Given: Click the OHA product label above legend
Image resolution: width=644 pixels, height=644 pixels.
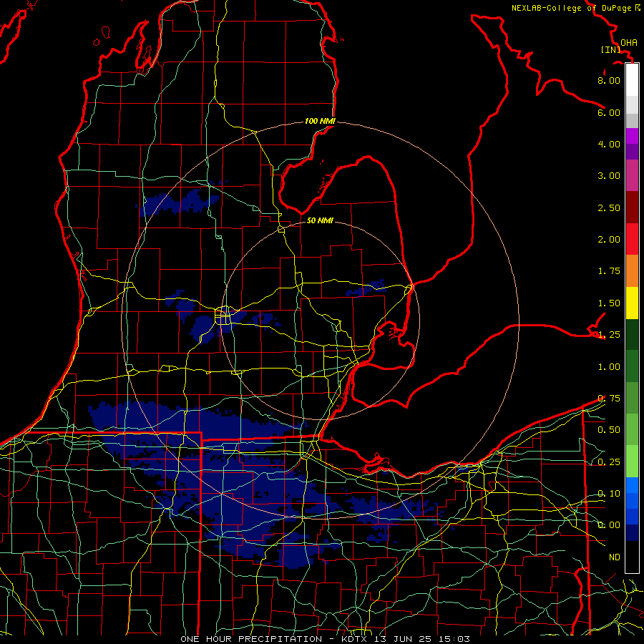Looking at the screenshot, I should 629,43.
